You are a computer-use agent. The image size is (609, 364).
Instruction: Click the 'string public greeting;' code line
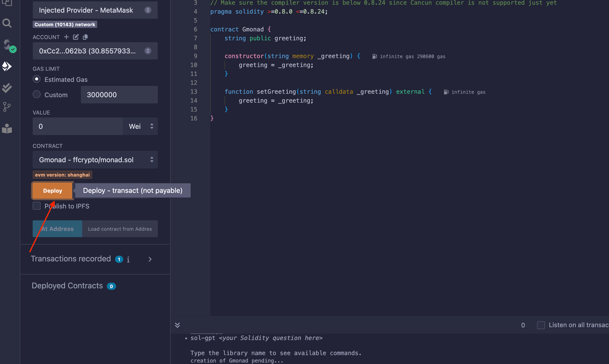[x=265, y=38]
